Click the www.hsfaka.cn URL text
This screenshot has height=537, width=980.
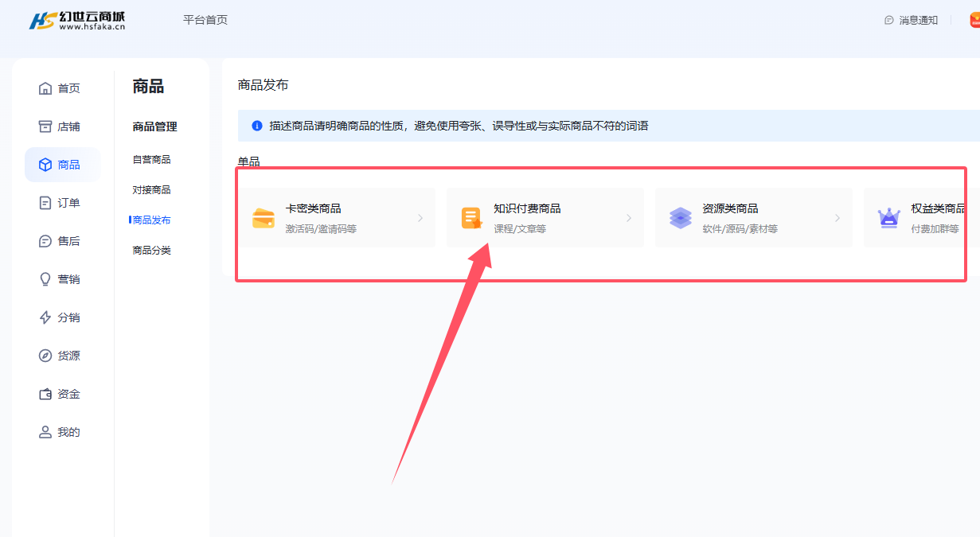pyautogui.click(x=92, y=27)
